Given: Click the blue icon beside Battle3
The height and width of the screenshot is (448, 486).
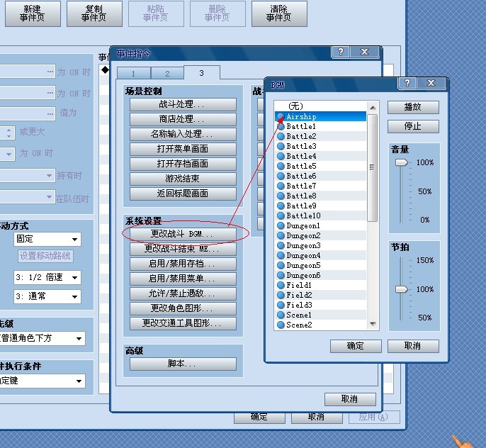Looking at the screenshot, I should click(281, 146).
